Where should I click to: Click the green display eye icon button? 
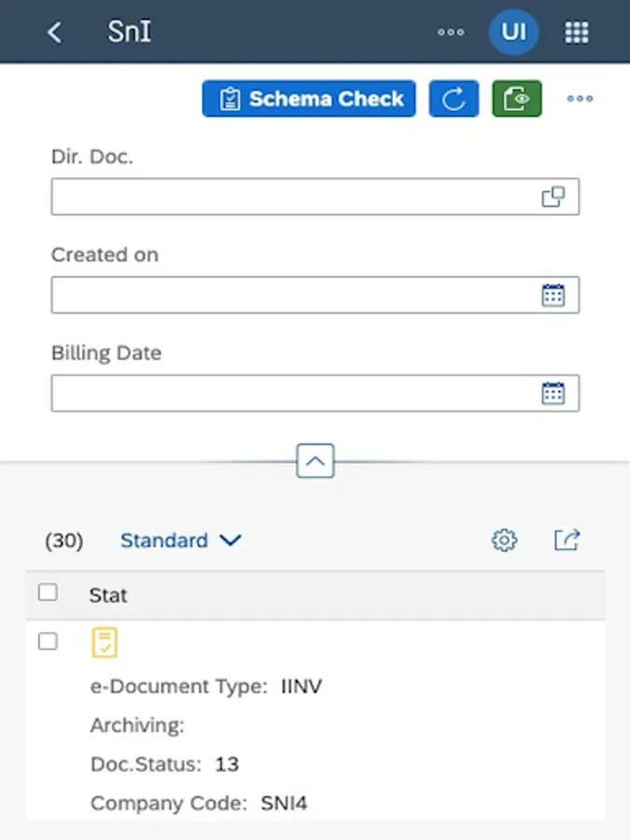tap(517, 99)
